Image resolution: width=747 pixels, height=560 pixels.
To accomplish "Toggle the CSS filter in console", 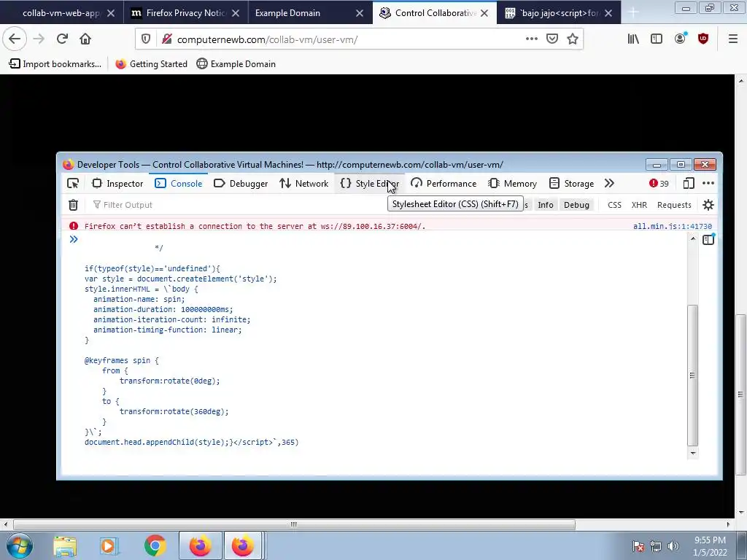I will point(614,205).
